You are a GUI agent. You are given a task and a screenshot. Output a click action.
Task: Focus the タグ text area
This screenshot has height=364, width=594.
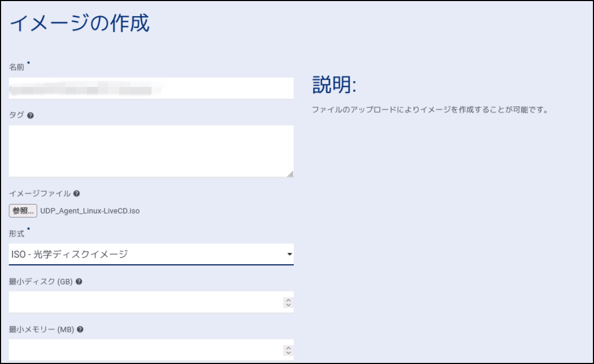click(151, 151)
